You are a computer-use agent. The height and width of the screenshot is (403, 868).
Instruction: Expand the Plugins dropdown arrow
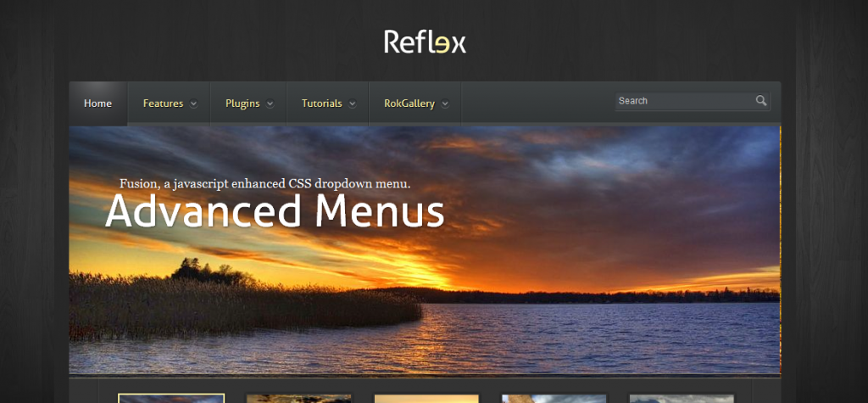[270, 104]
